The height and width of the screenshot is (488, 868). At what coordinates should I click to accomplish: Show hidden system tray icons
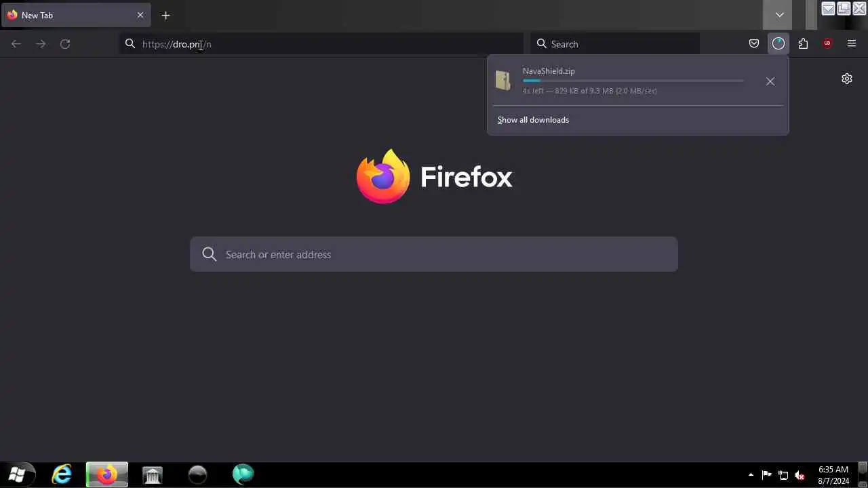click(x=751, y=475)
